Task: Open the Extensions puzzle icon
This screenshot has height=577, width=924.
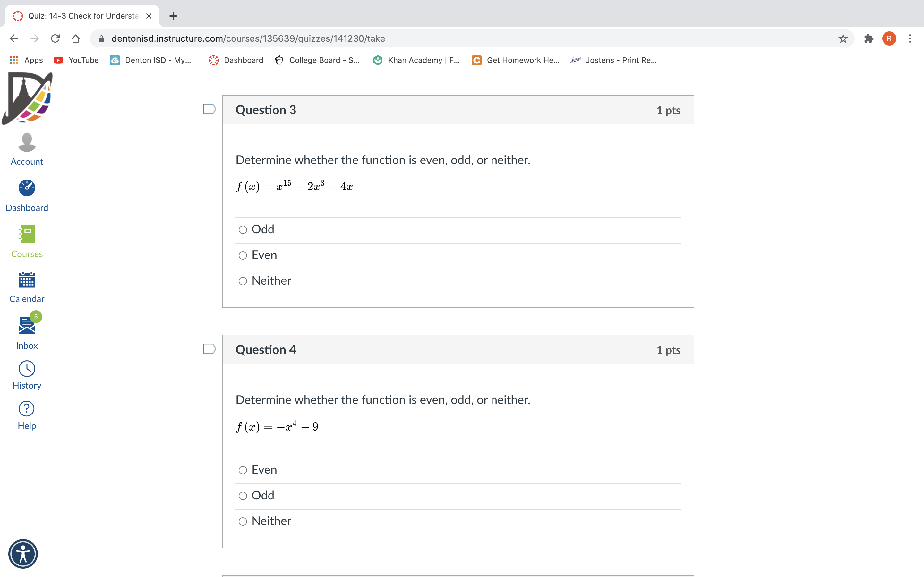Action: coord(868,38)
